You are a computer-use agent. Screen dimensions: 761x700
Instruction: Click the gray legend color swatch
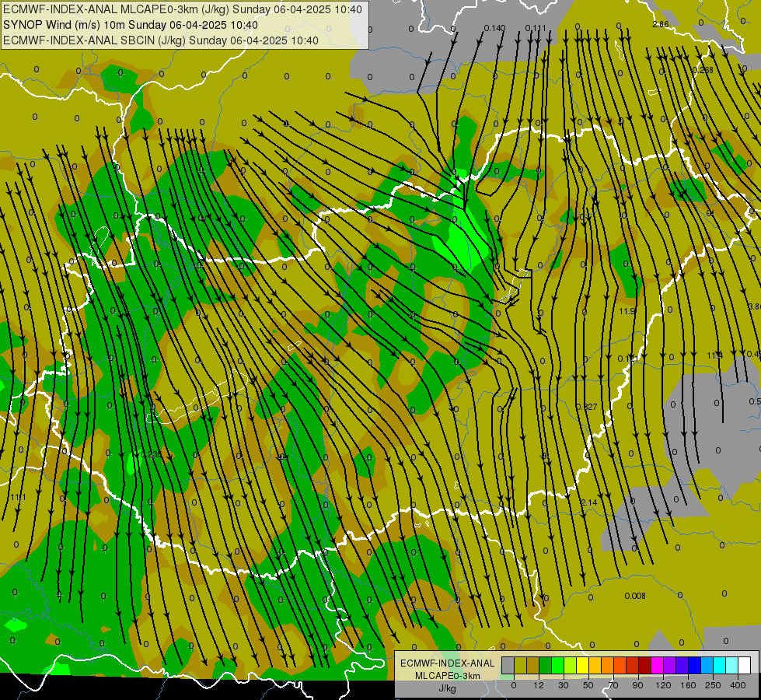point(508,665)
